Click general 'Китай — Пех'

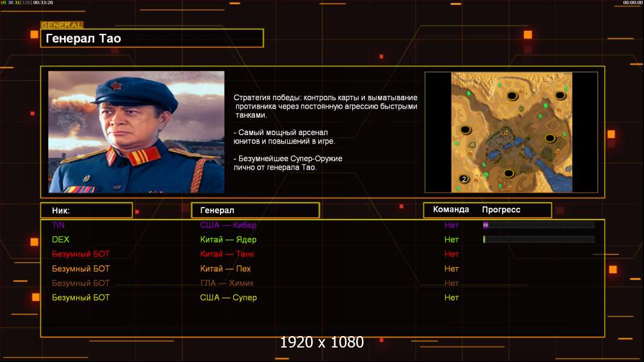(x=225, y=268)
